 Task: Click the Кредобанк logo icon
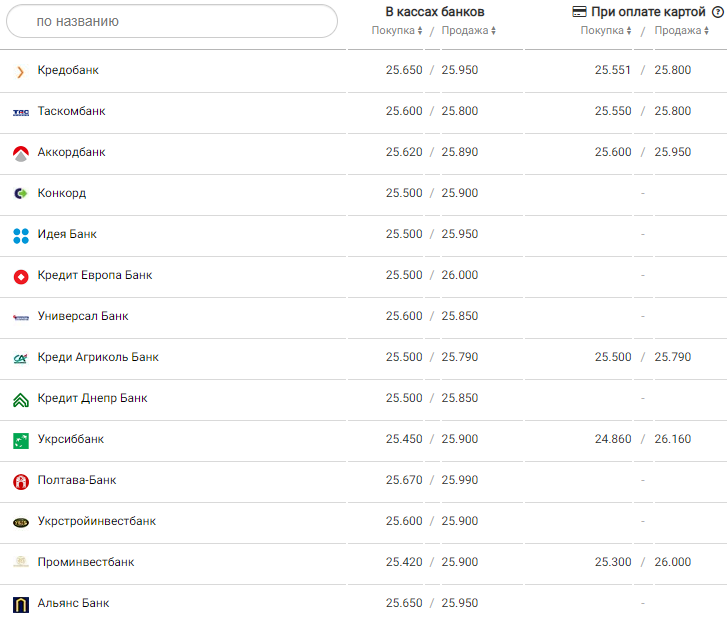pyautogui.click(x=21, y=71)
